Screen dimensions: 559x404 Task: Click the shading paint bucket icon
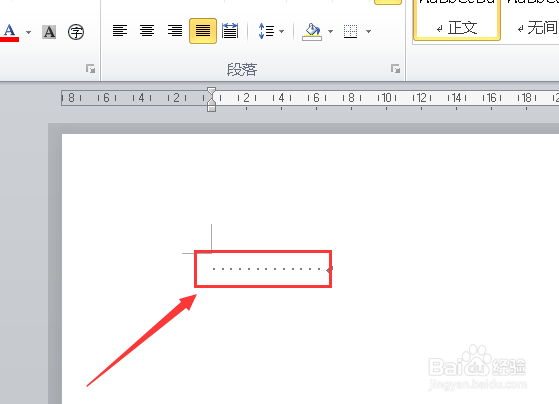pos(312,32)
